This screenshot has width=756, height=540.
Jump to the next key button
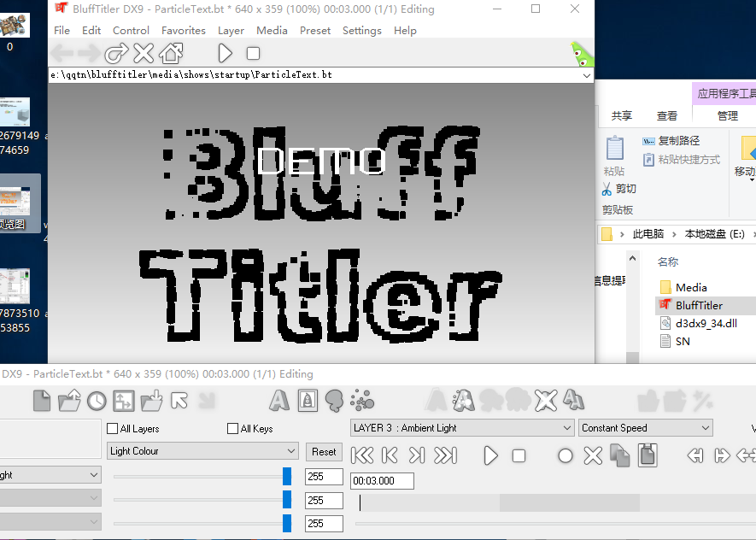pyautogui.click(x=417, y=455)
